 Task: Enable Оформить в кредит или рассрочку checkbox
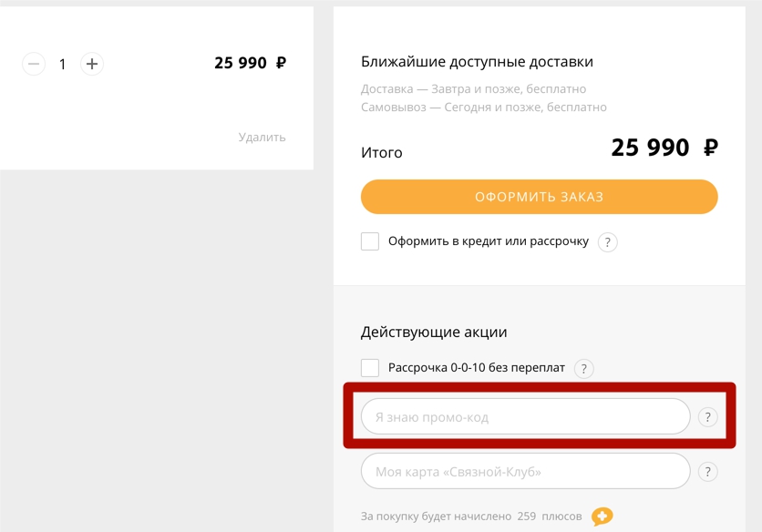pos(370,241)
